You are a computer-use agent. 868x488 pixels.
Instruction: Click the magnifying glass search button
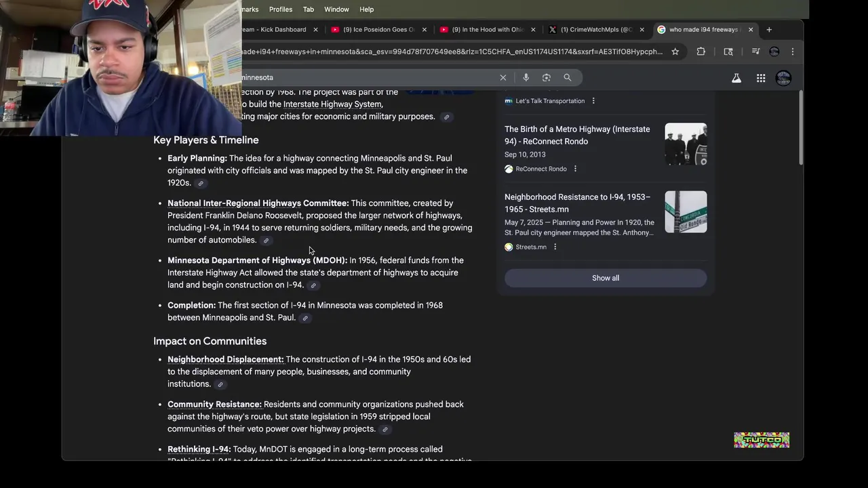click(x=568, y=77)
